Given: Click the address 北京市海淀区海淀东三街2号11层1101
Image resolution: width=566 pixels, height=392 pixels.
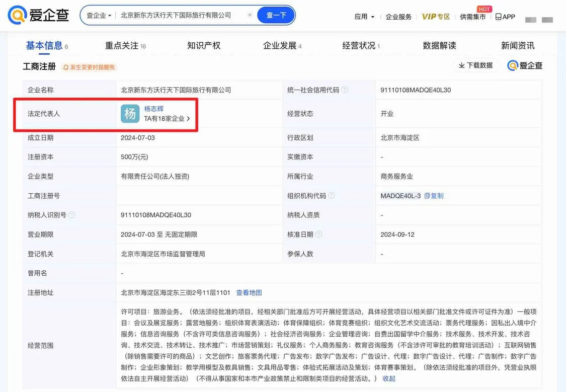Looking at the screenshot, I should (175, 293).
